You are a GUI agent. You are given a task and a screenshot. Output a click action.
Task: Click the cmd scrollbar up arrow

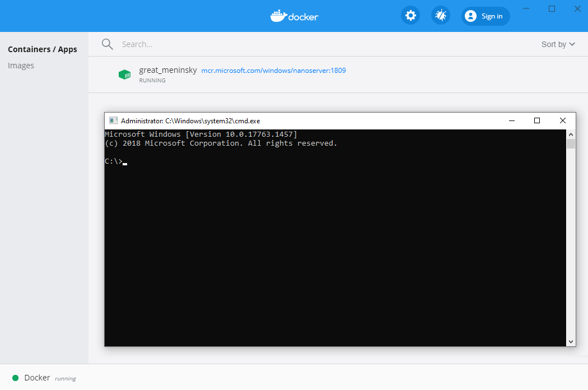coord(571,134)
